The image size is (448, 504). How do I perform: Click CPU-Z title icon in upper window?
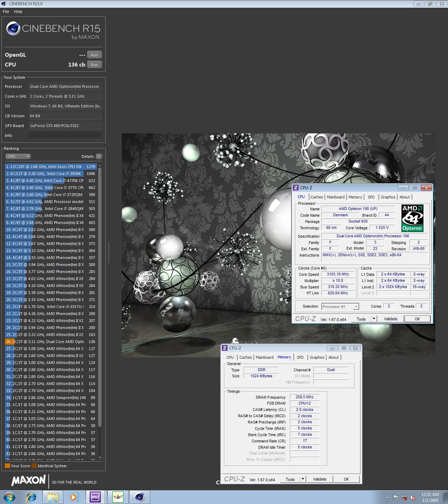point(296,188)
